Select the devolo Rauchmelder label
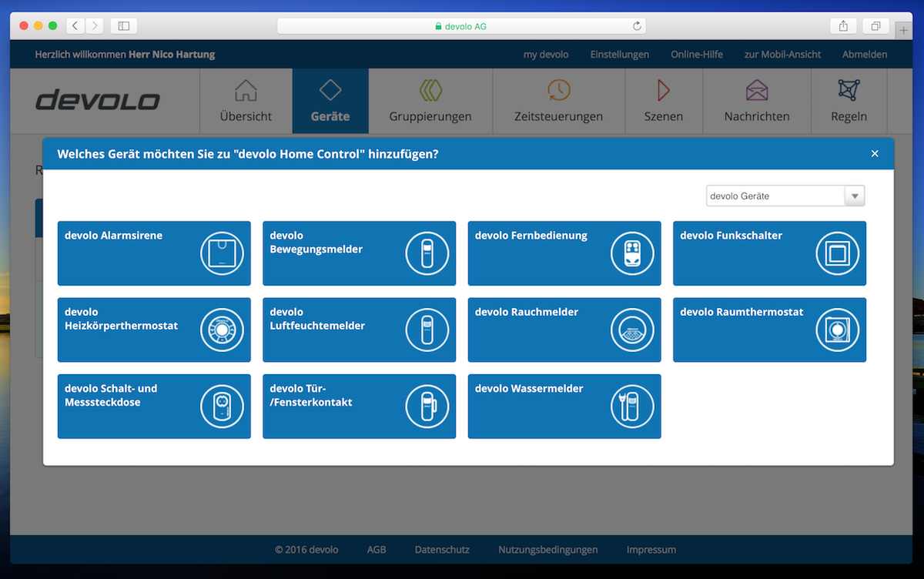The image size is (924, 579). tap(527, 312)
